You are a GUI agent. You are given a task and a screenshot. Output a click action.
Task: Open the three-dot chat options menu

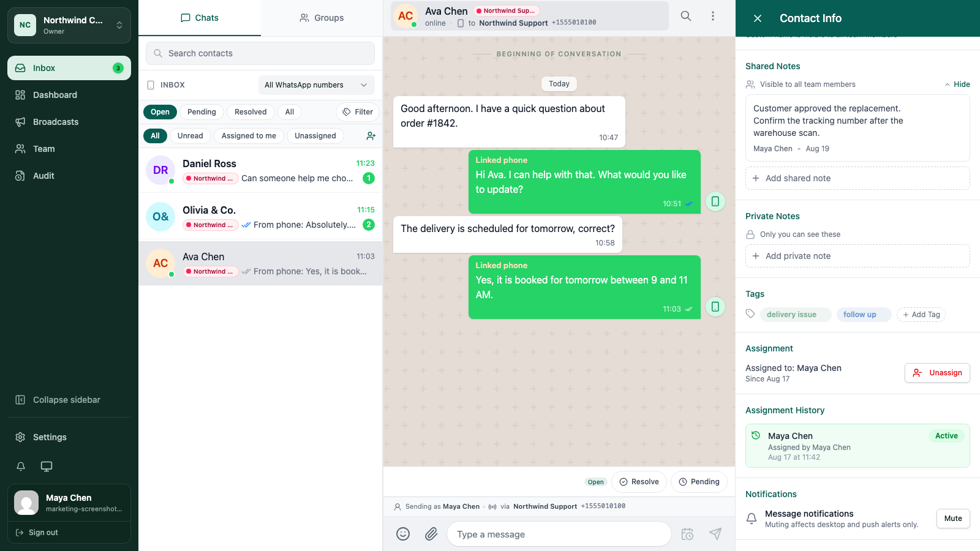click(x=713, y=16)
